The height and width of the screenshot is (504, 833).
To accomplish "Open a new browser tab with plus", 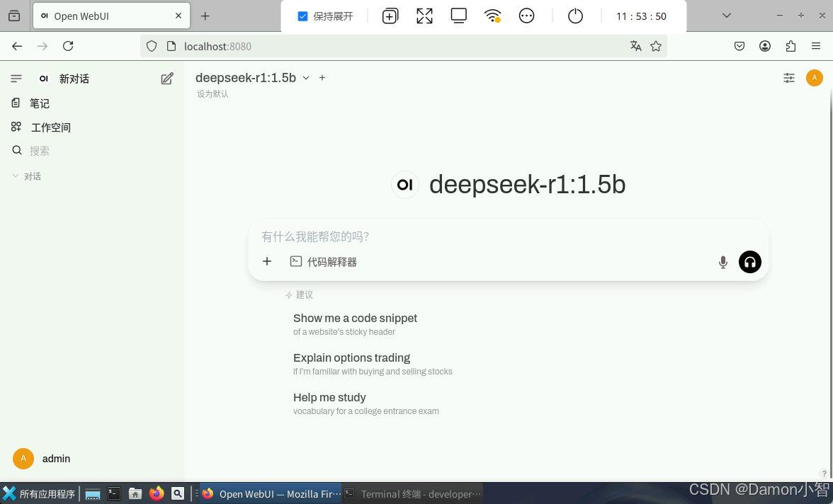I will click(x=205, y=16).
